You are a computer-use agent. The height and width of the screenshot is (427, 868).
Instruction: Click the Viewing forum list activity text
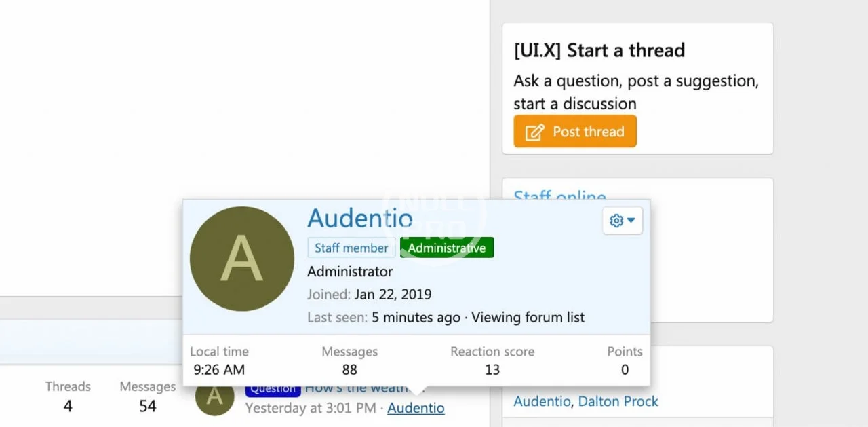[528, 317]
